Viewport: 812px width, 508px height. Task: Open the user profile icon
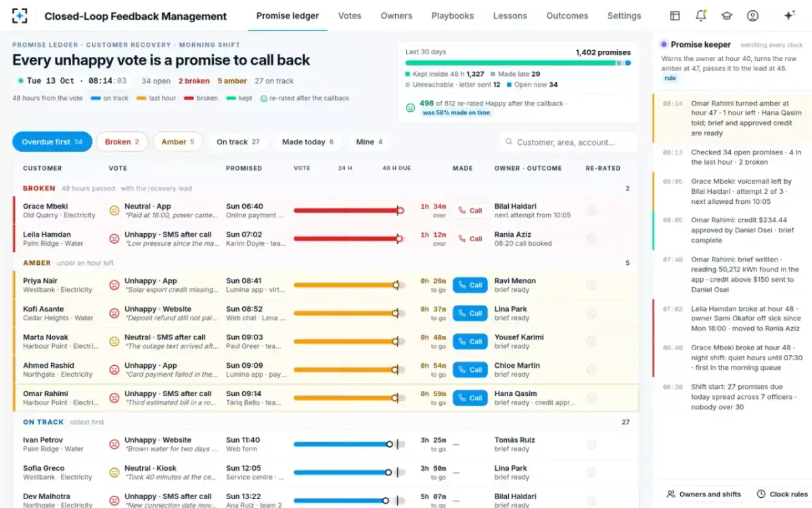pos(752,16)
